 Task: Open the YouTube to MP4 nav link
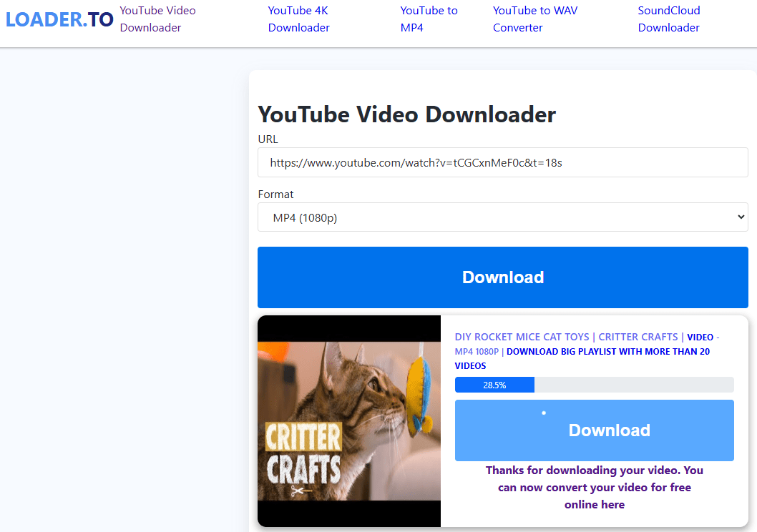click(429, 19)
